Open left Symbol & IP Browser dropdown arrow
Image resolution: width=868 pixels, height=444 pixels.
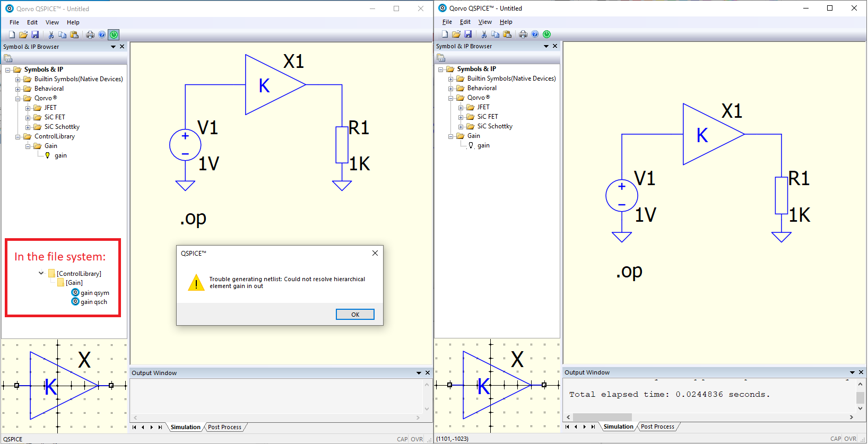(113, 47)
